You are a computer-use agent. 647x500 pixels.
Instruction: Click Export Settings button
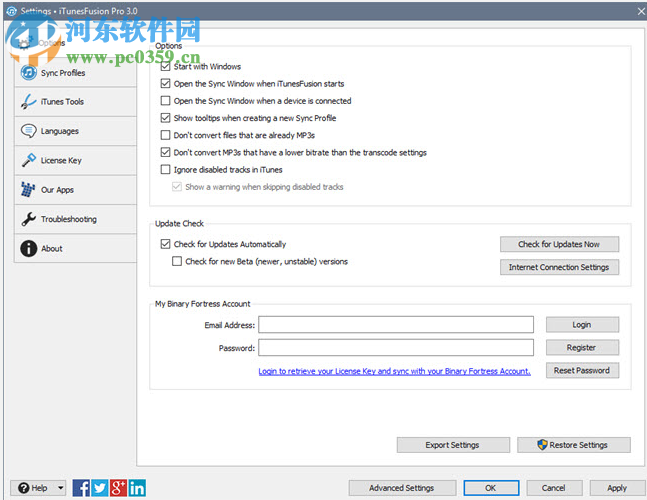[453, 445]
